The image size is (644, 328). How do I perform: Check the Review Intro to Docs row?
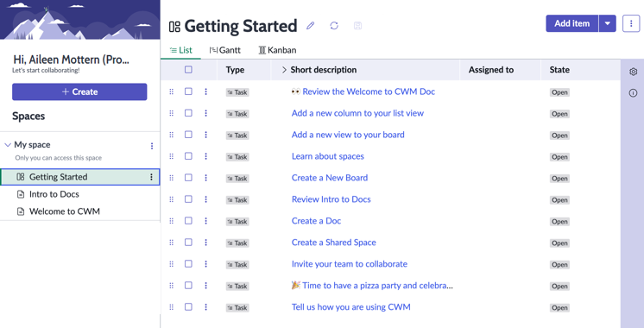pos(188,199)
